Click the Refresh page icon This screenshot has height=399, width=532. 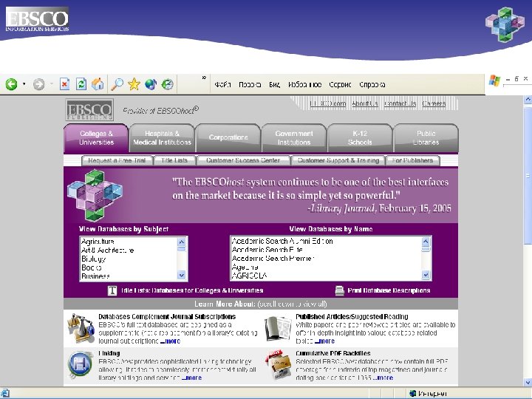pyautogui.click(x=81, y=83)
